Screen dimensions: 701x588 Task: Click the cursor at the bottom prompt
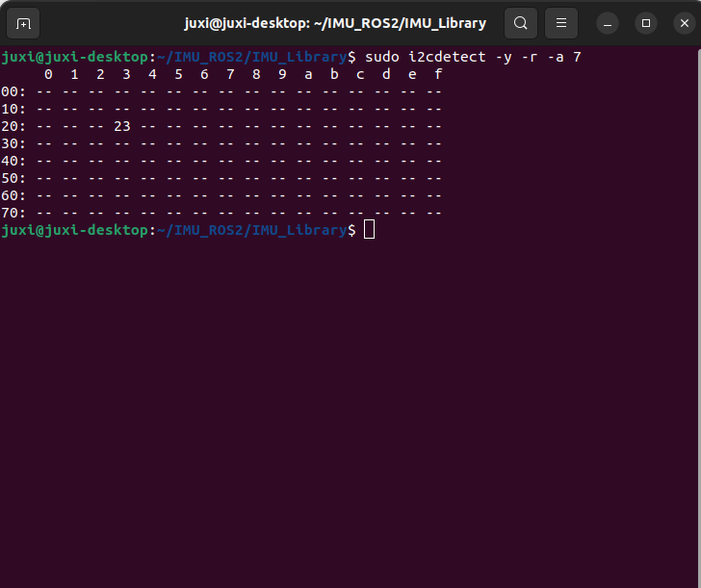click(x=370, y=230)
